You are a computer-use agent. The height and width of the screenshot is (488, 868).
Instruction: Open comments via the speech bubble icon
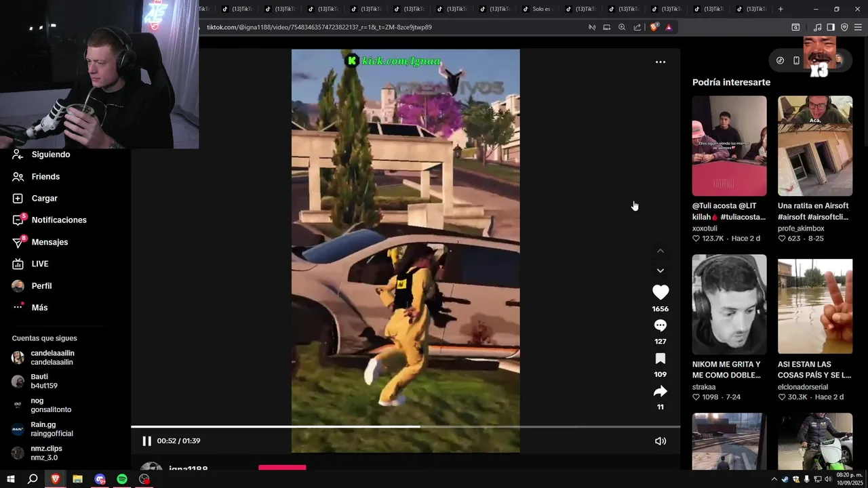pyautogui.click(x=660, y=325)
